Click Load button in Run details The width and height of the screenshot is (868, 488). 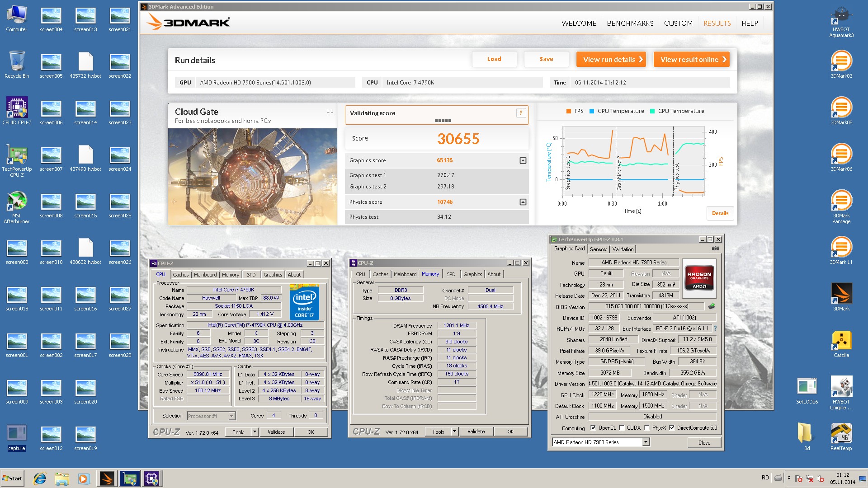(x=494, y=59)
